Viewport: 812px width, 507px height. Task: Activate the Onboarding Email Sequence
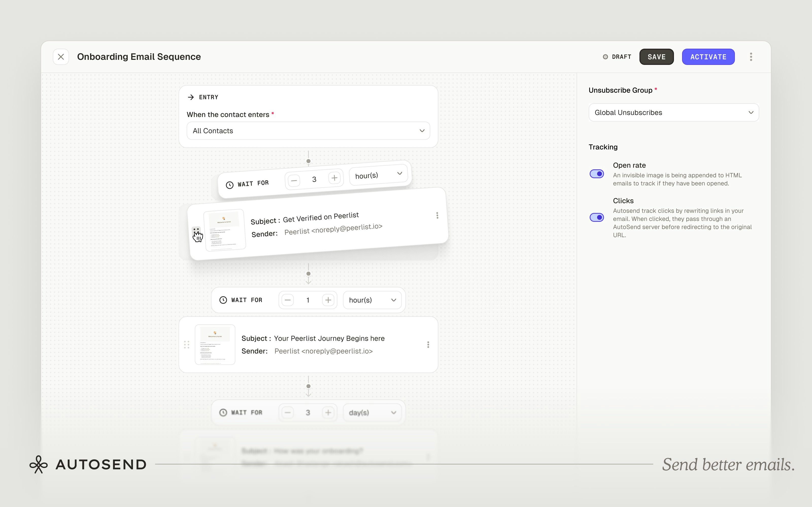pos(708,57)
